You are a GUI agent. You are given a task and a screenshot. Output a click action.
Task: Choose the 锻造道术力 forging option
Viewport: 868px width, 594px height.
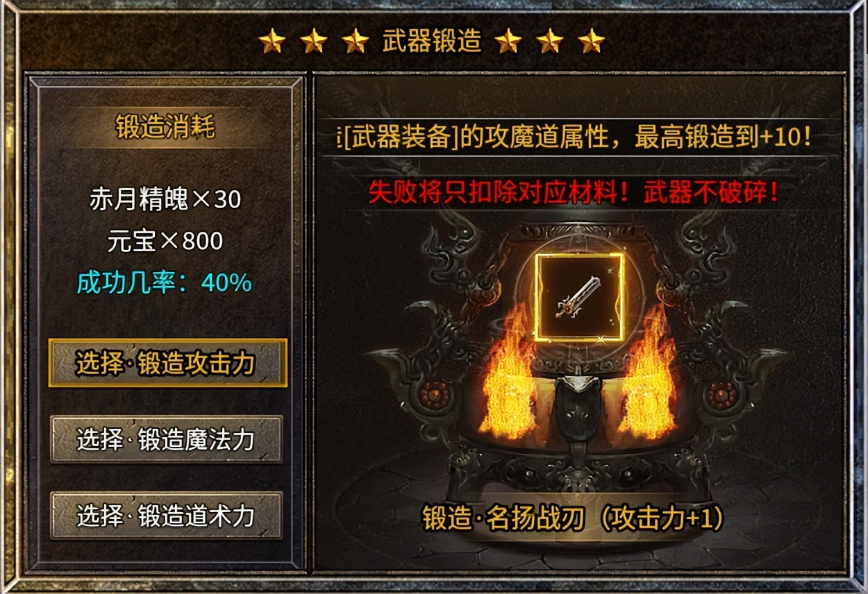tap(166, 515)
